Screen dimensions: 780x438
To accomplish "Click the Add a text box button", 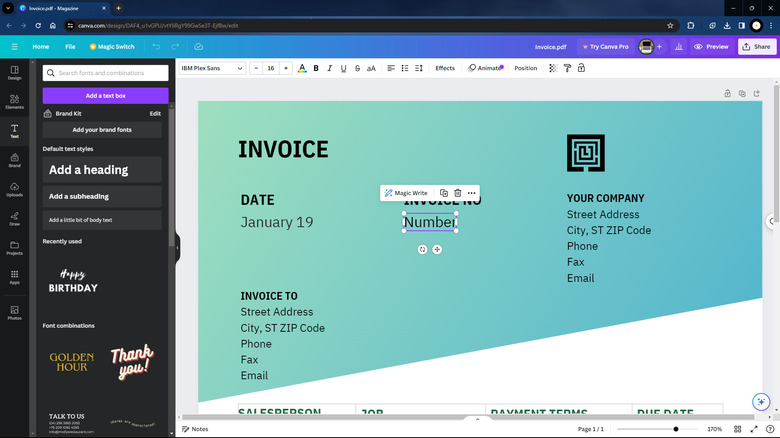I will tap(105, 96).
